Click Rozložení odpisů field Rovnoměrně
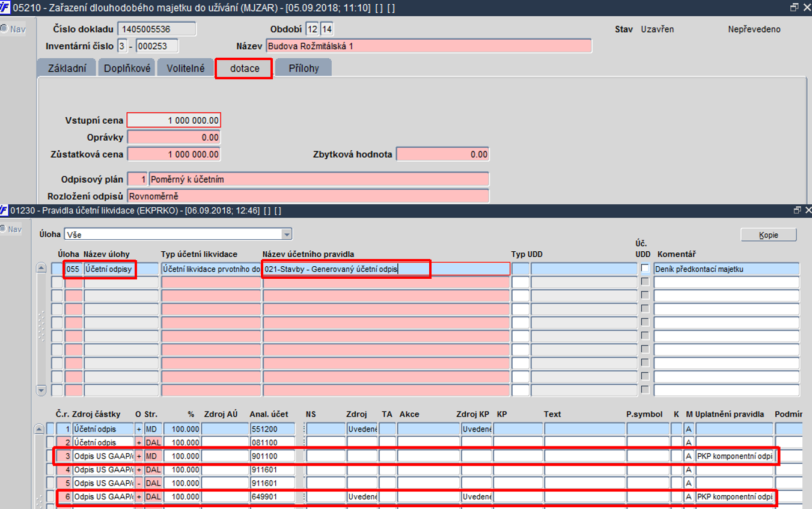 coord(308,196)
